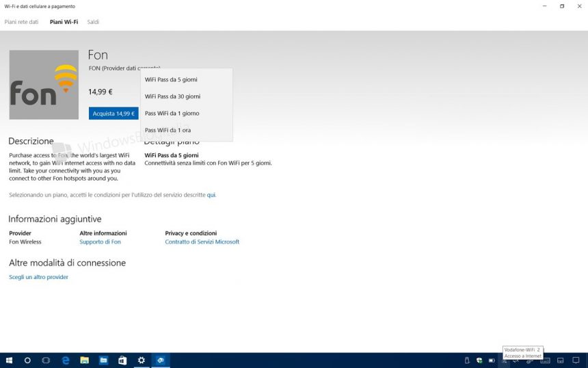The height and width of the screenshot is (368, 588).
Task: Click Altre modalità di connessione heading
Action: (68, 263)
